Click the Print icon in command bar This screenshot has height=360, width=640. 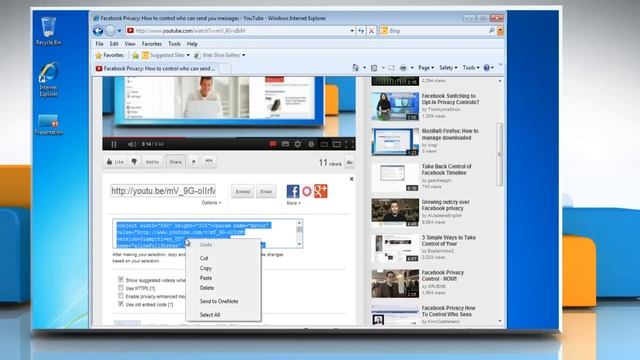pos(403,68)
